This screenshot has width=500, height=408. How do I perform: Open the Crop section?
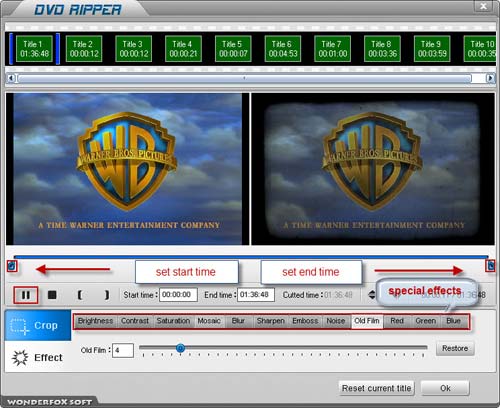coord(38,325)
